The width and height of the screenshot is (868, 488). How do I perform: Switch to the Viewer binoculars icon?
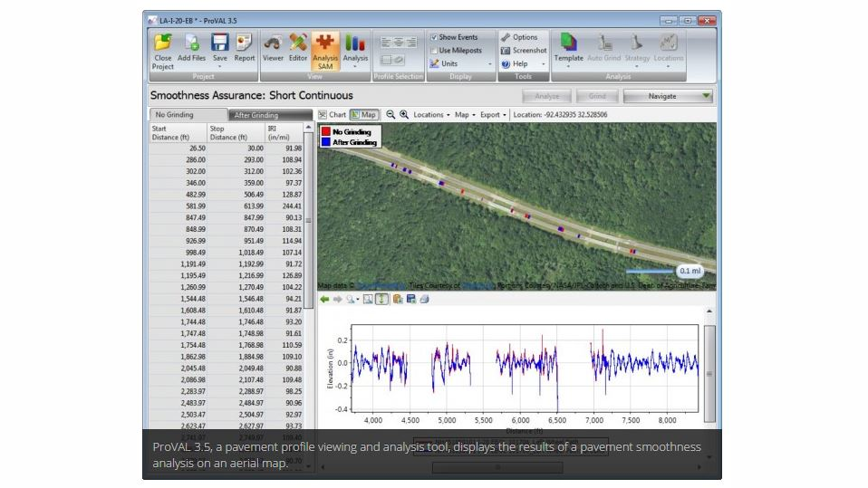273,43
